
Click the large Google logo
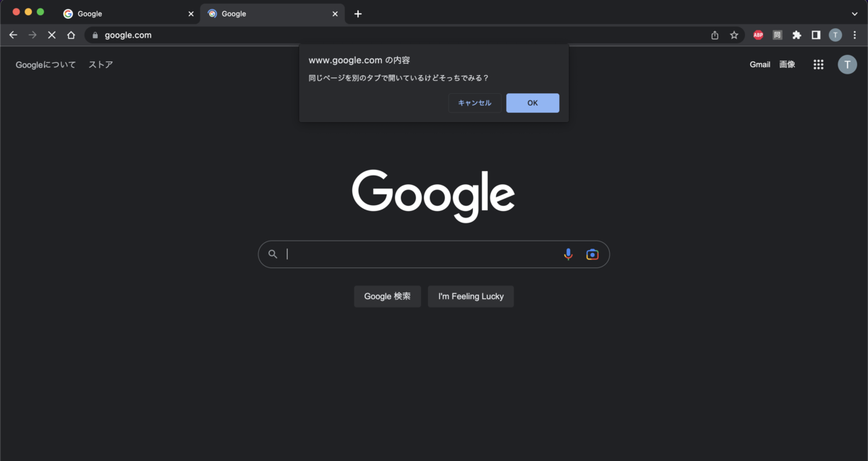point(433,196)
